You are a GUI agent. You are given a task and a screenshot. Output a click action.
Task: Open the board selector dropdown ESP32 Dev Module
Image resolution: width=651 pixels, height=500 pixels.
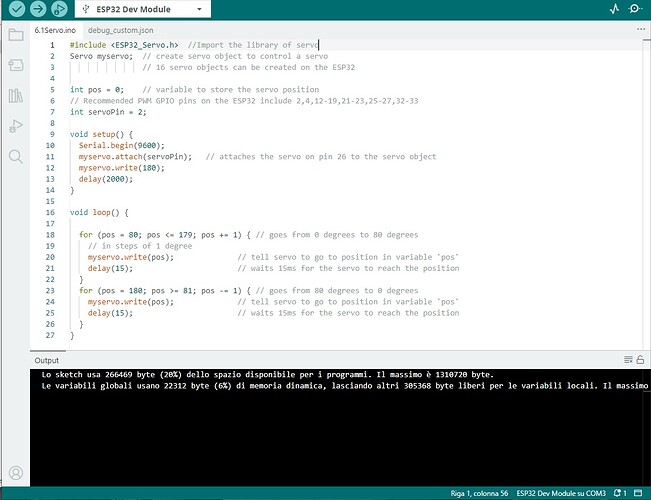coord(142,9)
